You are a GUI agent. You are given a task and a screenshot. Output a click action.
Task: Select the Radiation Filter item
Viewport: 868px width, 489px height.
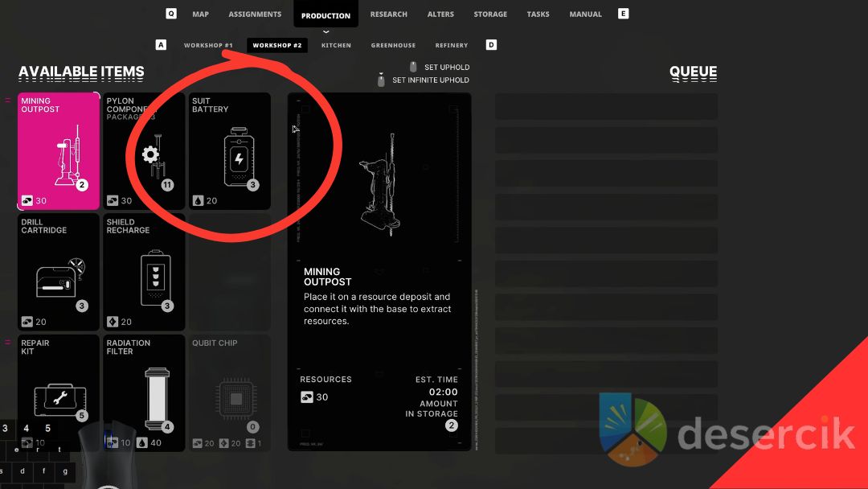144,392
